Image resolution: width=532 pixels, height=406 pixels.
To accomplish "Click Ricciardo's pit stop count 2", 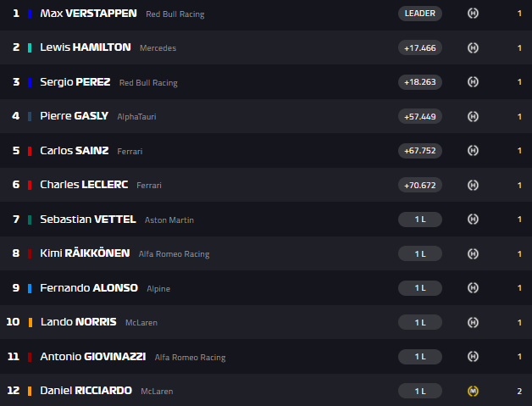I will [x=519, y=391].
